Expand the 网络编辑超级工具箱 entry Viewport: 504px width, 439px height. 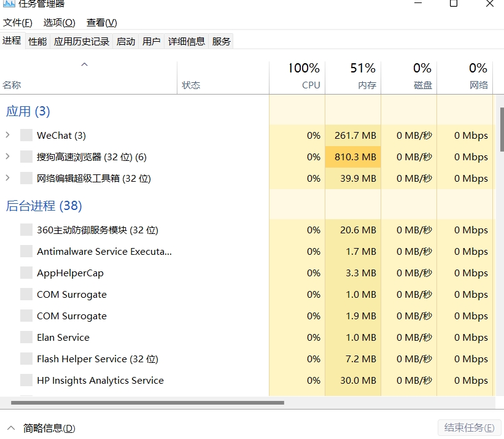click(8, 177)
